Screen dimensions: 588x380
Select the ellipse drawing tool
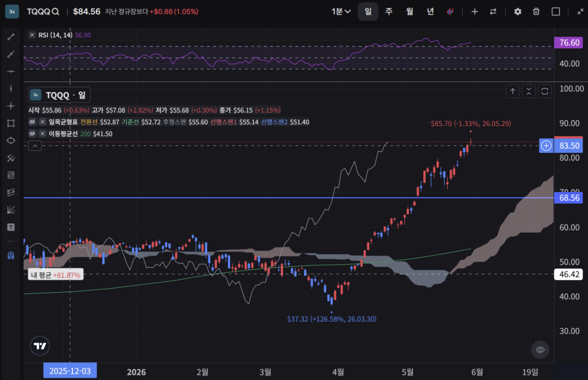(11, 140)
